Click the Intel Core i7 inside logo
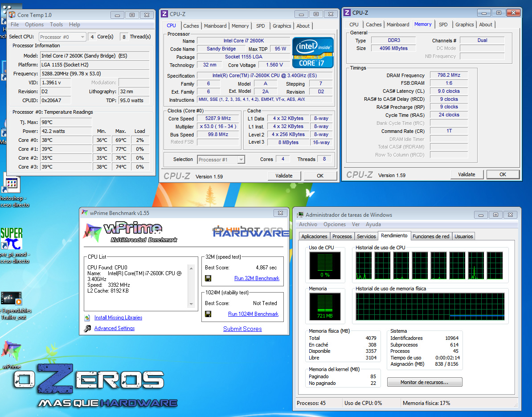 coord(313,53)
